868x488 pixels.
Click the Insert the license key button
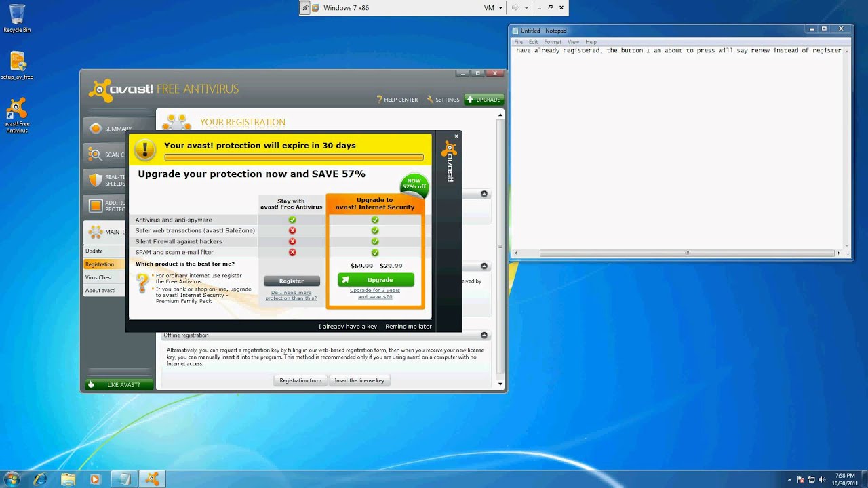[x=359, y=380]
